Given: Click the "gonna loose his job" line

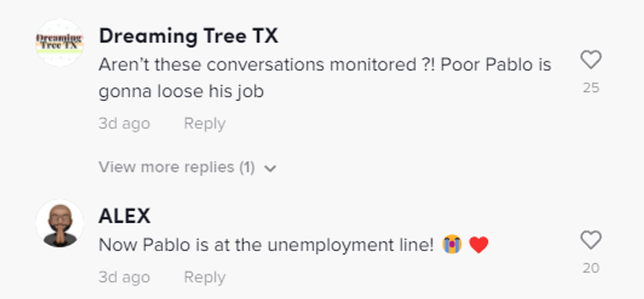Looking at the screenshot, I should tap(181, 91).
